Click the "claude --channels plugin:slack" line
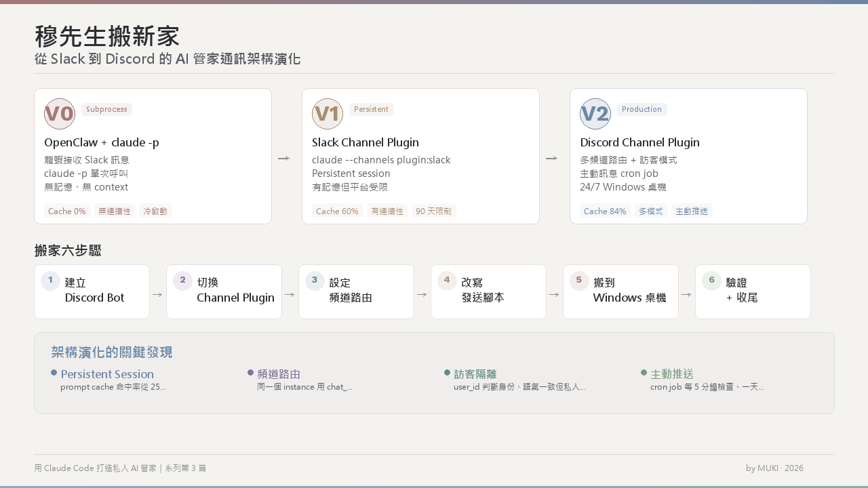The image size is (868, 488). point(381,160)
